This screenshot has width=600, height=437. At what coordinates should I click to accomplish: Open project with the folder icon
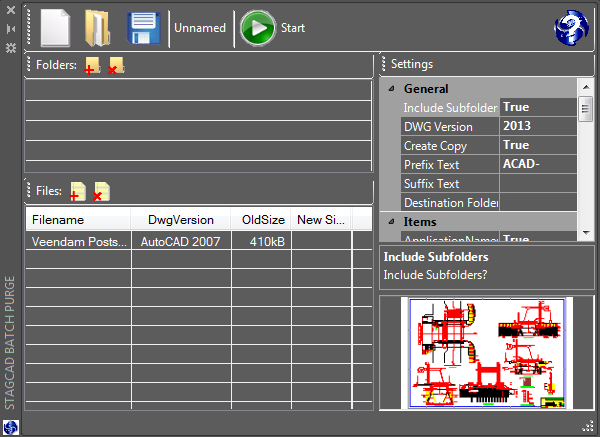[99, 27]
